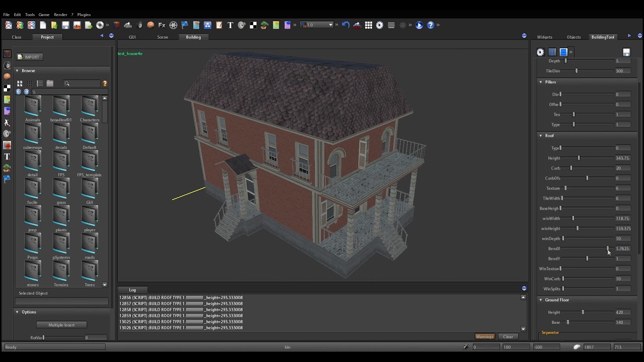Collapse the Options section
The width and height of the screenshot is (644, 362).
(17, 312)
